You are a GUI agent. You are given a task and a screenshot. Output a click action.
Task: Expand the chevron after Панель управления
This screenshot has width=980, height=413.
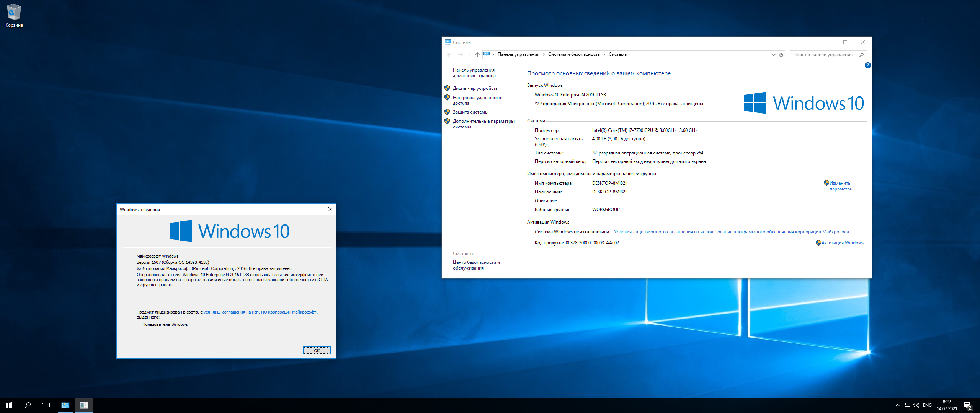point(544,54)
